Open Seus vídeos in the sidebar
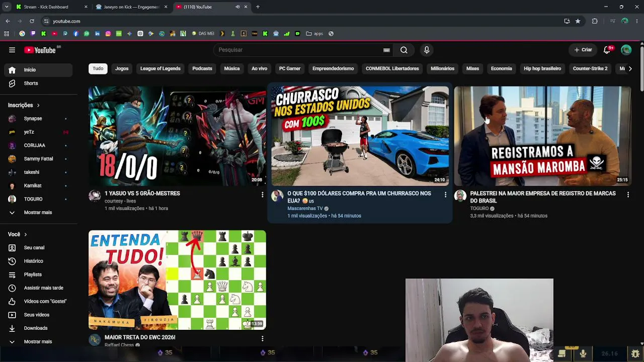Image resolution: width=644 pixels, height=362 pixels. click(38, 315)
